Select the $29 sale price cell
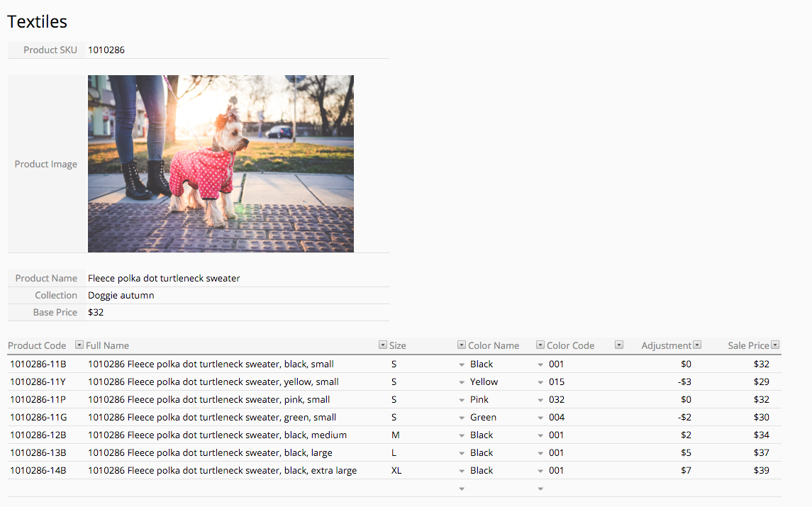Viewport: 812px width, 507px height. click(761, 381)
